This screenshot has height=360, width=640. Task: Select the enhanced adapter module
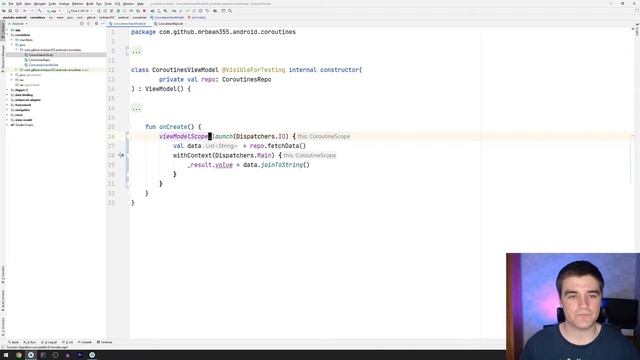click(x=28, y=100)
